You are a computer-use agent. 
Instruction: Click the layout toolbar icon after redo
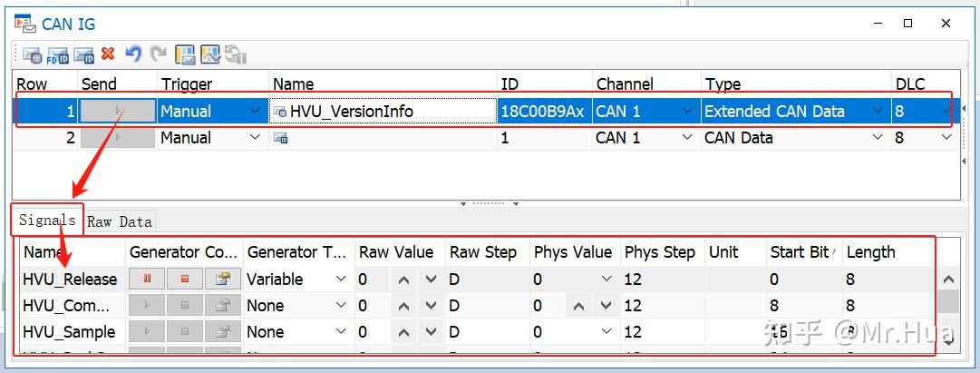pyautogui.click(x=185, y=54)
